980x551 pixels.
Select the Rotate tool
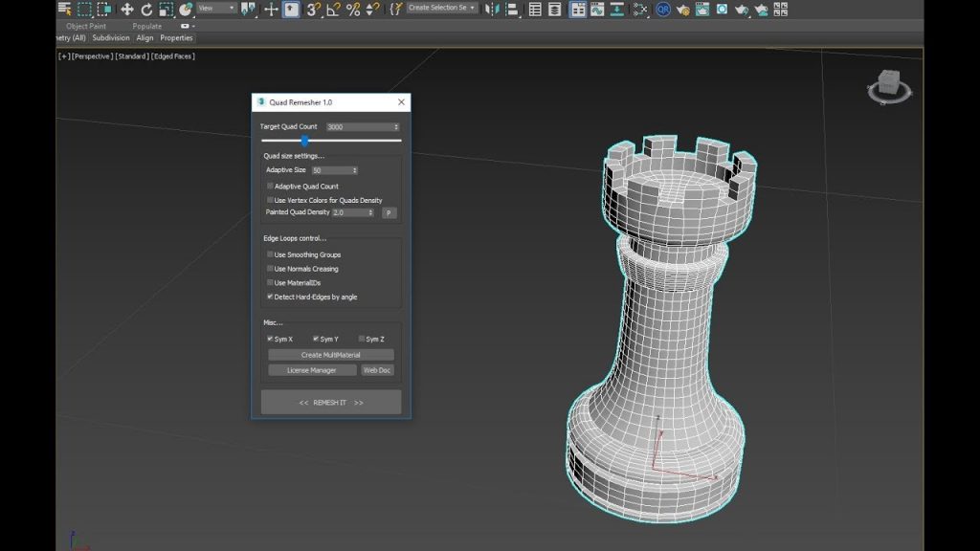(145, 8)
